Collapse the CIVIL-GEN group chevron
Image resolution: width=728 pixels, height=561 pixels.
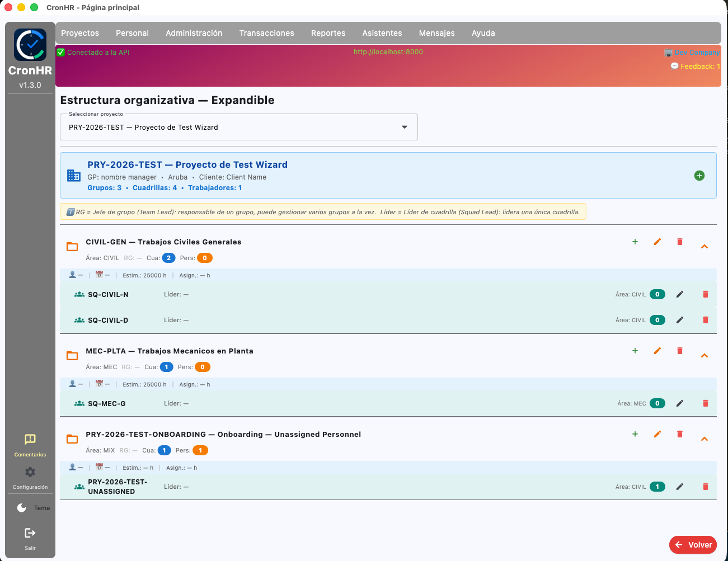coord(704,247)
